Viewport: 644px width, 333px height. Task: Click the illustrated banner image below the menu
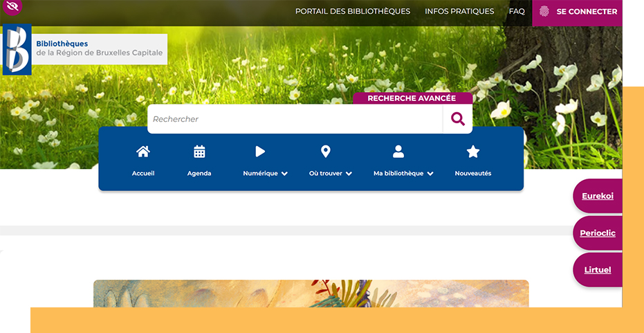tap(311, 294)
